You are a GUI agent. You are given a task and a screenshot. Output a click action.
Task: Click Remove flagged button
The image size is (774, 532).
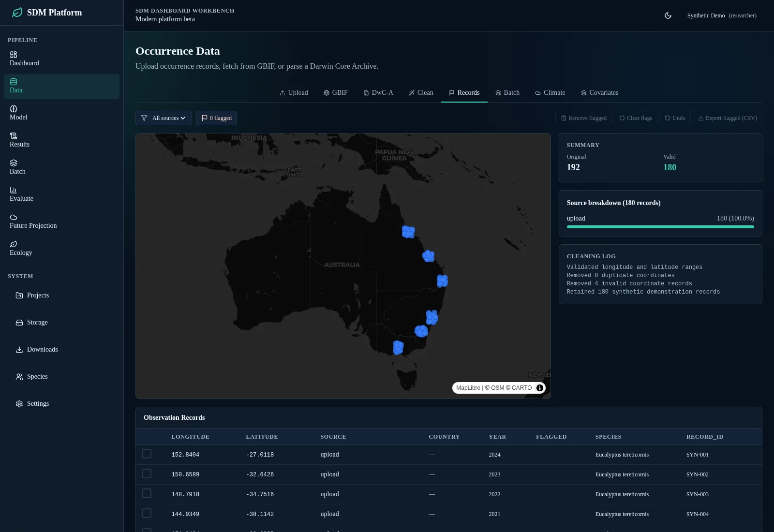[583, 118]
